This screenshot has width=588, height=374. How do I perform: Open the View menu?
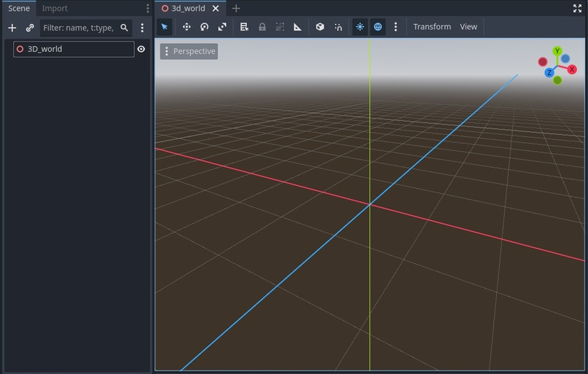tap(469, 27)
